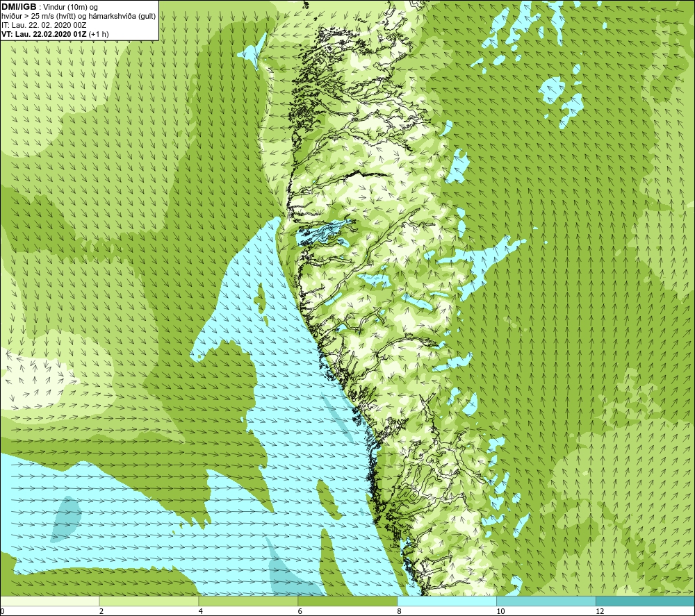This screenshot has height=616, width=695.
Task: Click the '8' scale label
Action: point(400,611)
